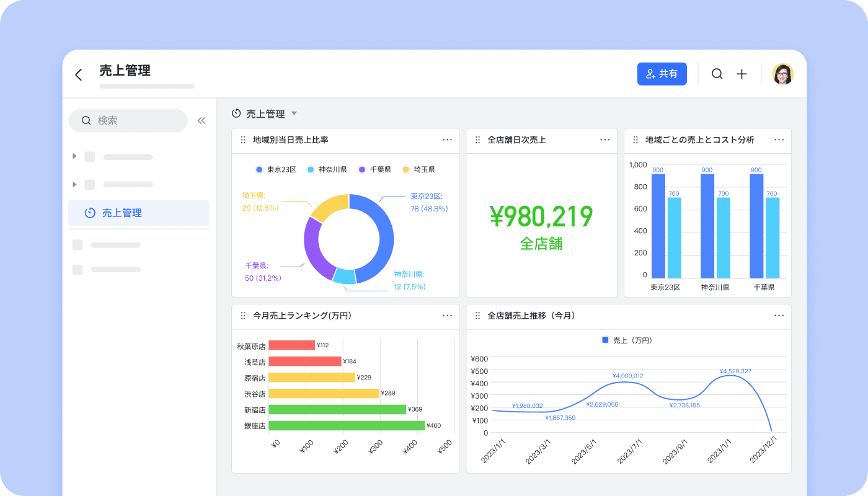The height and width of the screenshot is (496, 868).
Task: Open the user profile avatar
Action: click(783, 74)
